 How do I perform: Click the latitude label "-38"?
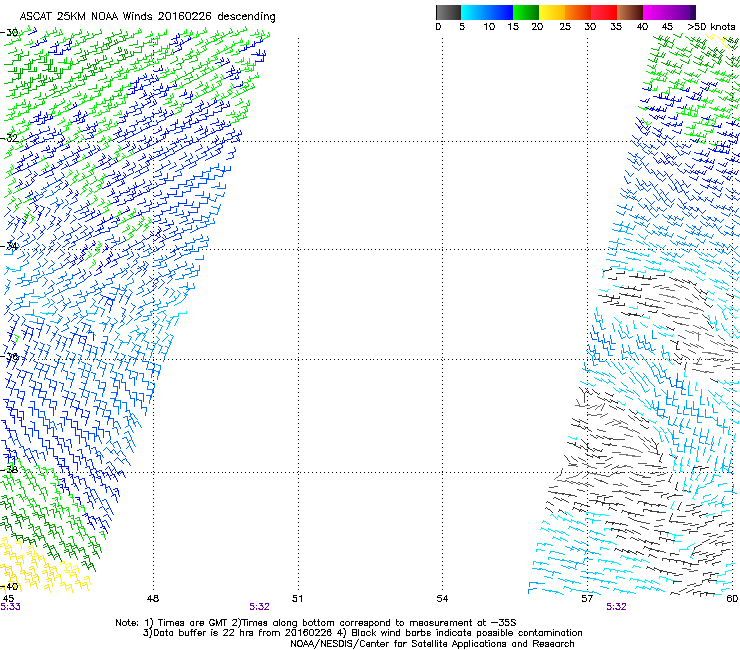[9, 470]
